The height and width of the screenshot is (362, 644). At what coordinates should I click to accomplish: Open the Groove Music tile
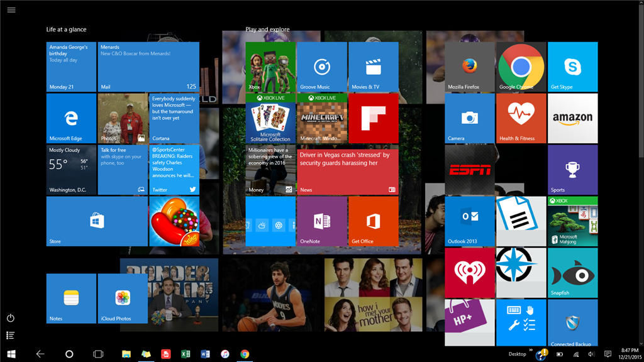[x=322, y=67]
